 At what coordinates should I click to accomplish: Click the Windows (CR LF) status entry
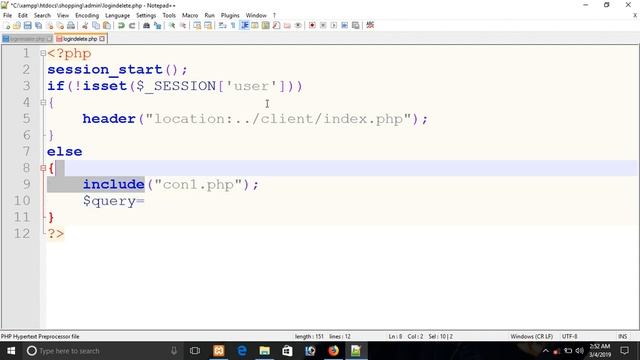(x=531, y=336)
